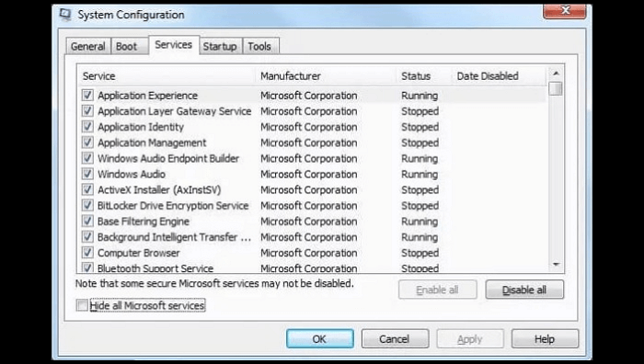Uncheck the Bluetooth Support Service checkbox
Image resolution: width=644 pixels, height=364 pixels.
(x=87, y=267)
